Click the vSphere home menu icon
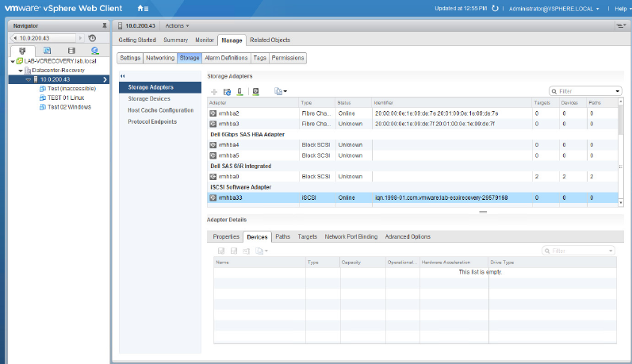The width and height of the screenshot is (632, 364). (x=144, y=8)
